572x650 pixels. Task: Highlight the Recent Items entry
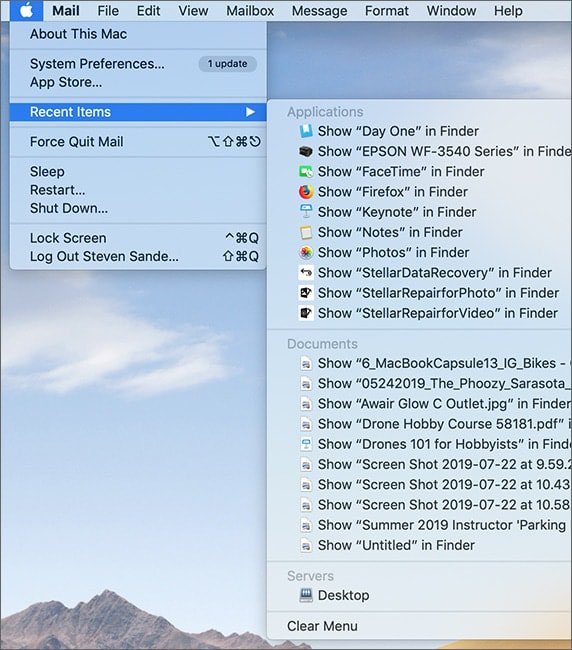[138, 112]
